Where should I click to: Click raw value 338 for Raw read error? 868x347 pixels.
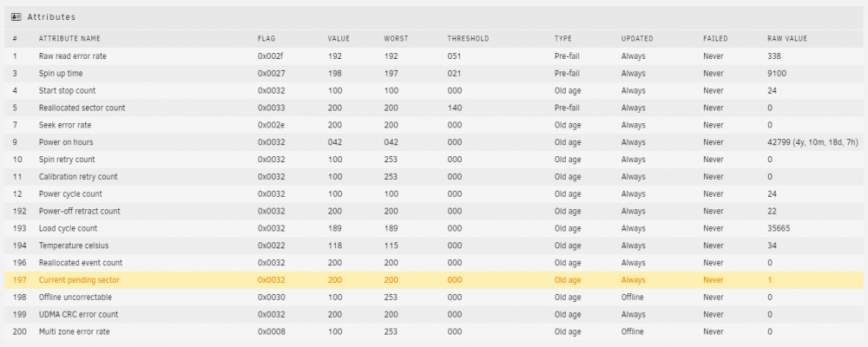coord(773,56)
